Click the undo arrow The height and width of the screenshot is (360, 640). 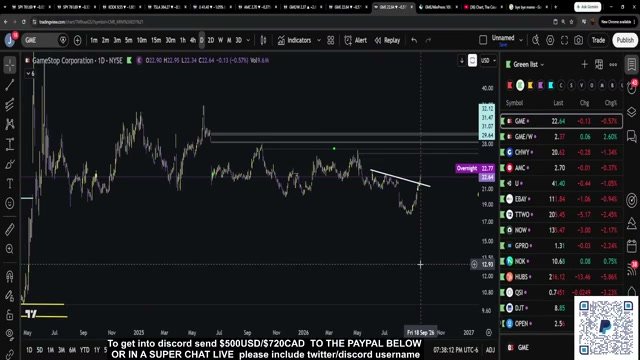[414, 40]
